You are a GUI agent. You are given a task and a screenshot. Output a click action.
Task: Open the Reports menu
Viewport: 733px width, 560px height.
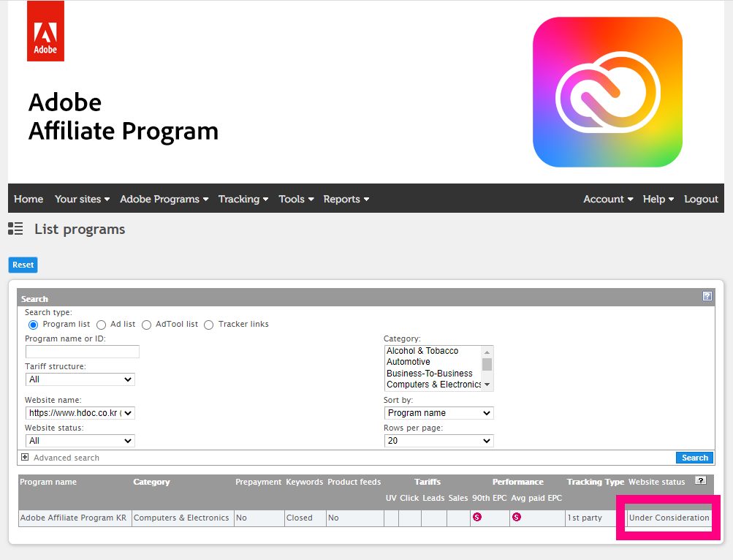(346, 199)
